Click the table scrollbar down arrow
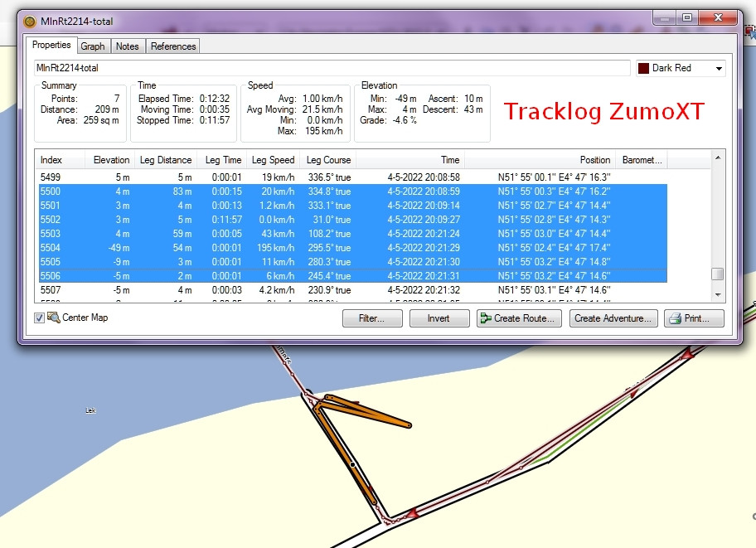 point(718,295)
